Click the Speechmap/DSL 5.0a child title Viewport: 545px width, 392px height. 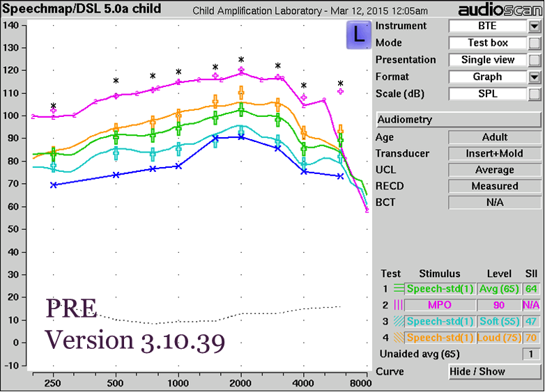[x=82, y=8]
